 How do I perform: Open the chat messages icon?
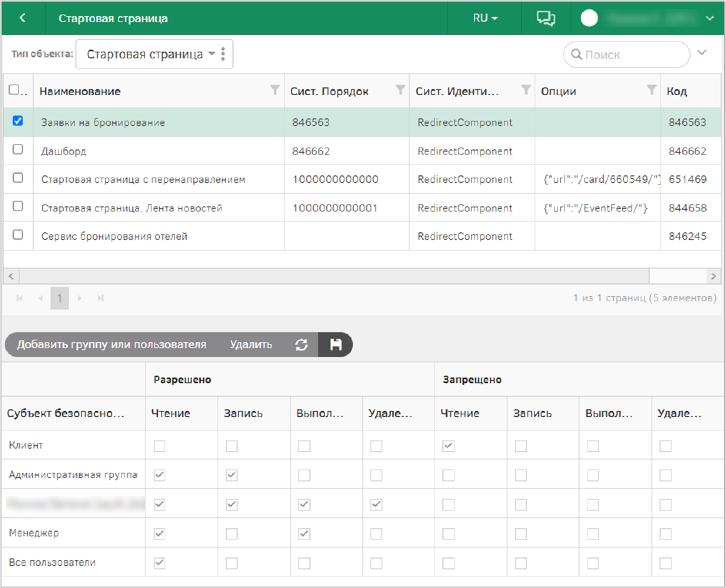pyautogui.click(x=546, y=18)
